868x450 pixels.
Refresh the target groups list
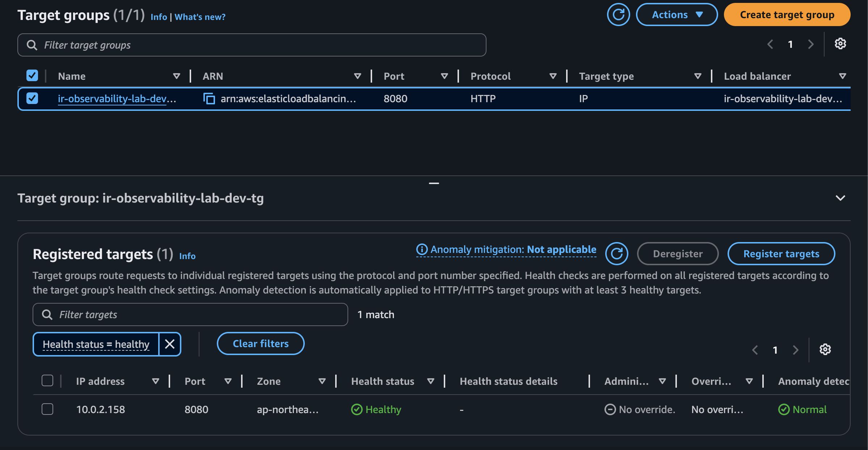(618, 14)
